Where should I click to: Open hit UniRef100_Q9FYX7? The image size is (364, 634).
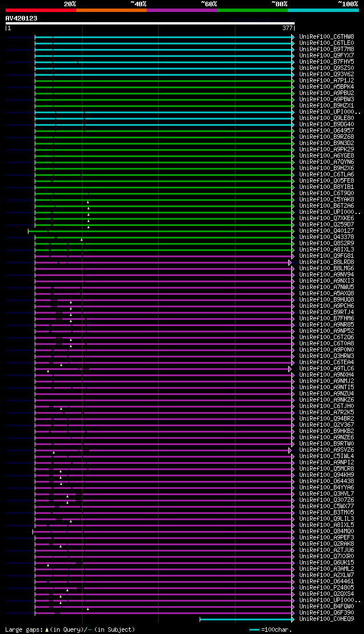coord(327,55)
